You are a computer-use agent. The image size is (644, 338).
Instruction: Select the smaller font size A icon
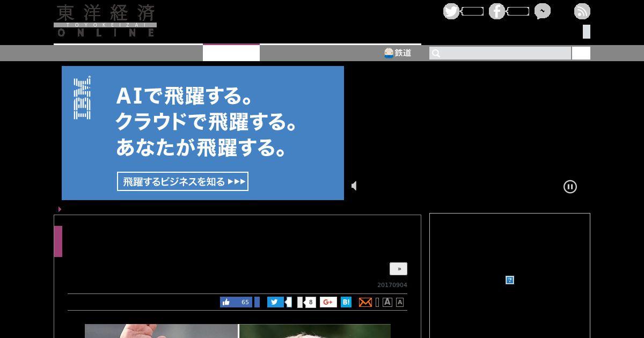pos(400,302)
